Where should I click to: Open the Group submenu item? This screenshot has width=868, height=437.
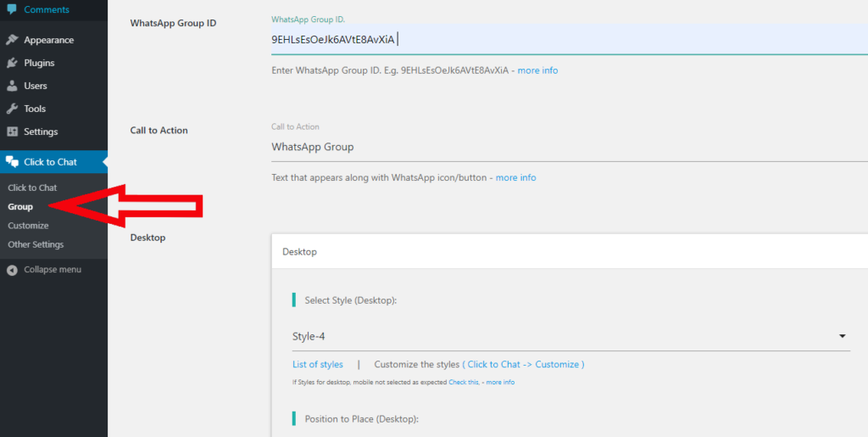click(20, 206)
